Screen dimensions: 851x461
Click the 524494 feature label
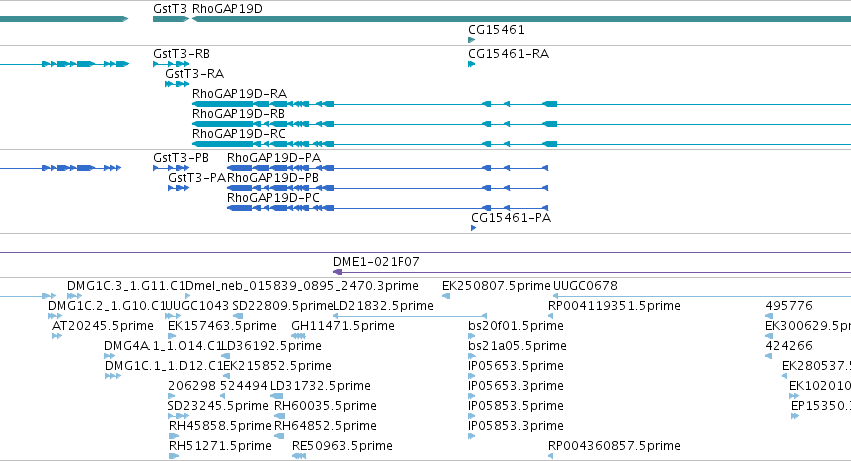[244, 387]
